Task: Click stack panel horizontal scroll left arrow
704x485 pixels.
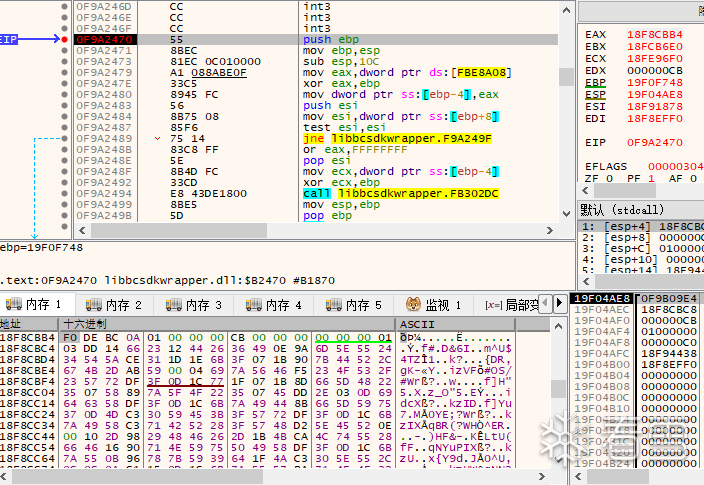Action: [578, 476]
